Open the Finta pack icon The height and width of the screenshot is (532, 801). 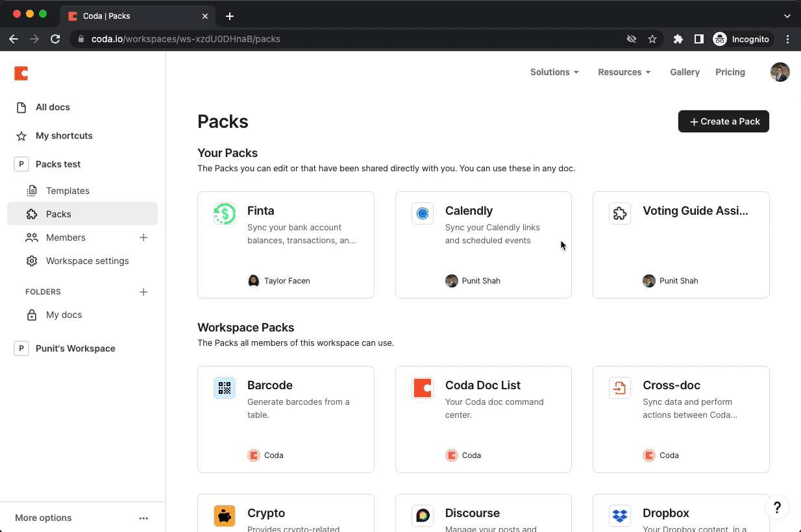tap(225, 214)
